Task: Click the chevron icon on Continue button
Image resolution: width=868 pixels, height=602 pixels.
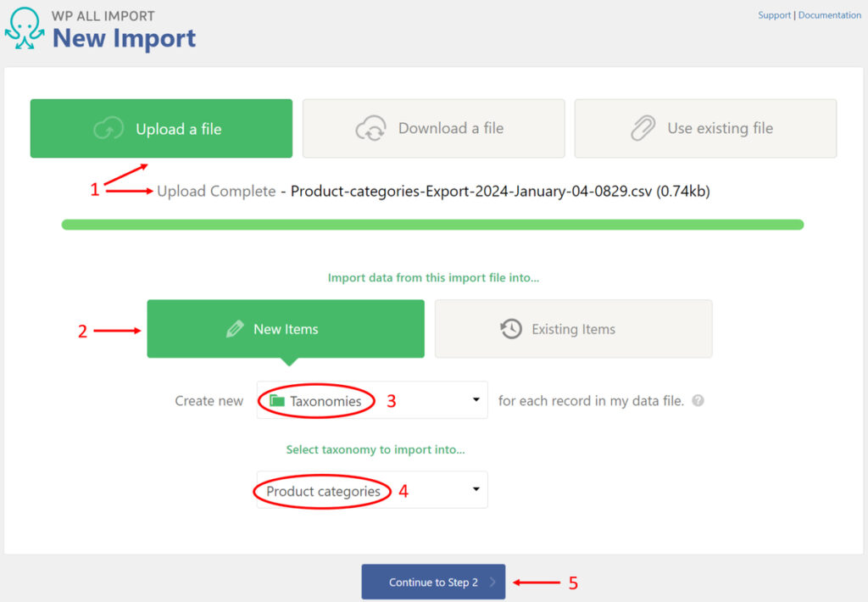Action: 492,582
